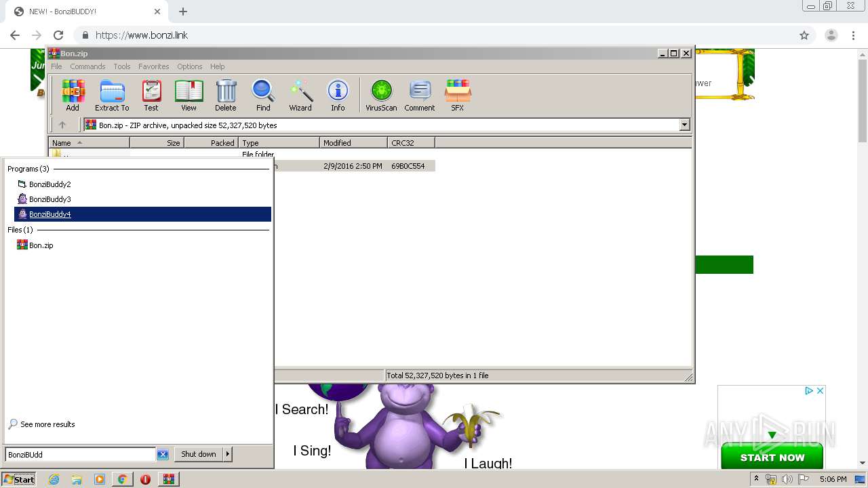Sort by the CRC32 column header

point(411,143)
